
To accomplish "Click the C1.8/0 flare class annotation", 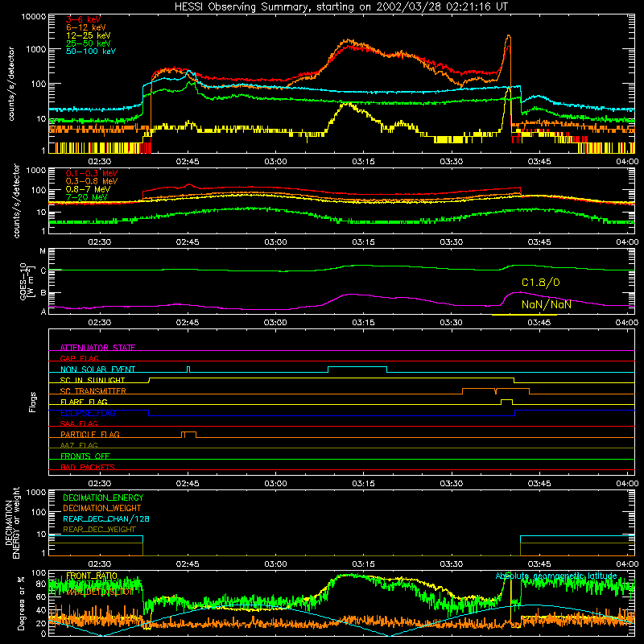I will (x=540, y=283).
